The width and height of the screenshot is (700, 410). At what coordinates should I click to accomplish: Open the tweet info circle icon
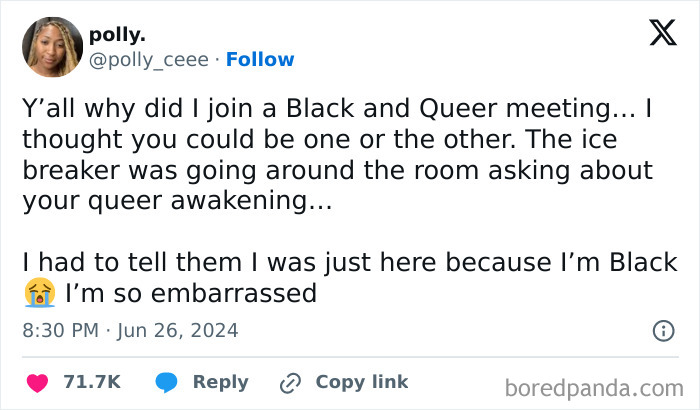coord(662,330)
